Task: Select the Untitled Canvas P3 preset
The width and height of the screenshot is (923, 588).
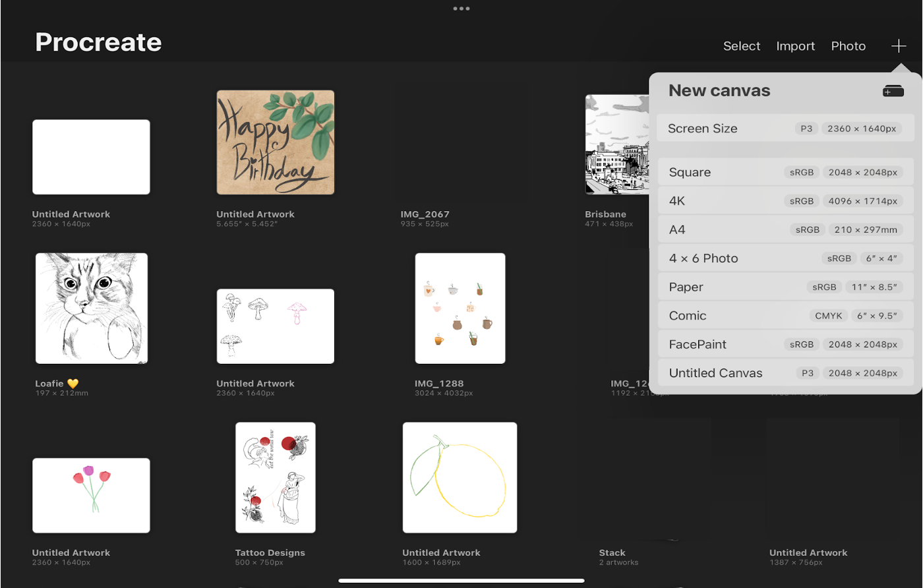Action: click(785, 373)
